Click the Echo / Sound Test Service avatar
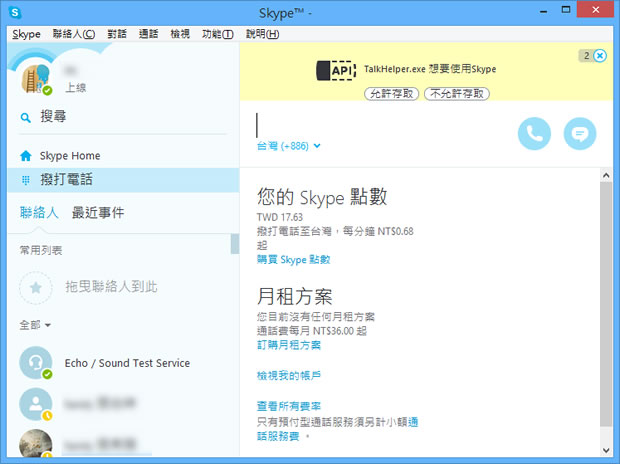The image size is (620, 464). [x=36, y=363]
